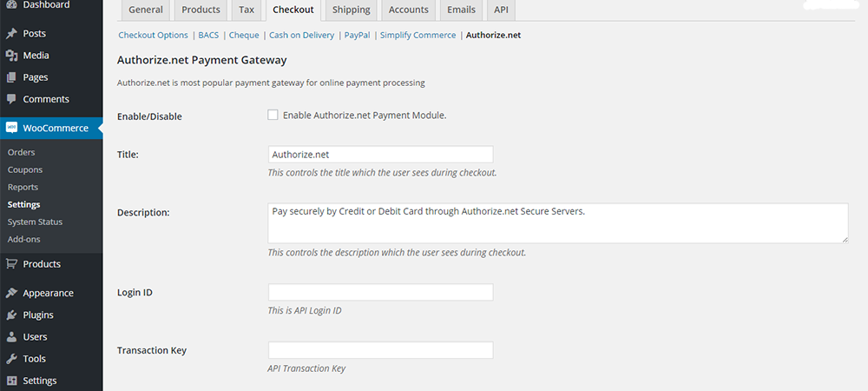Switch to the Shipping tab
Screen dimensions: 868x391
pyautogui.click(x=352, y=10)
